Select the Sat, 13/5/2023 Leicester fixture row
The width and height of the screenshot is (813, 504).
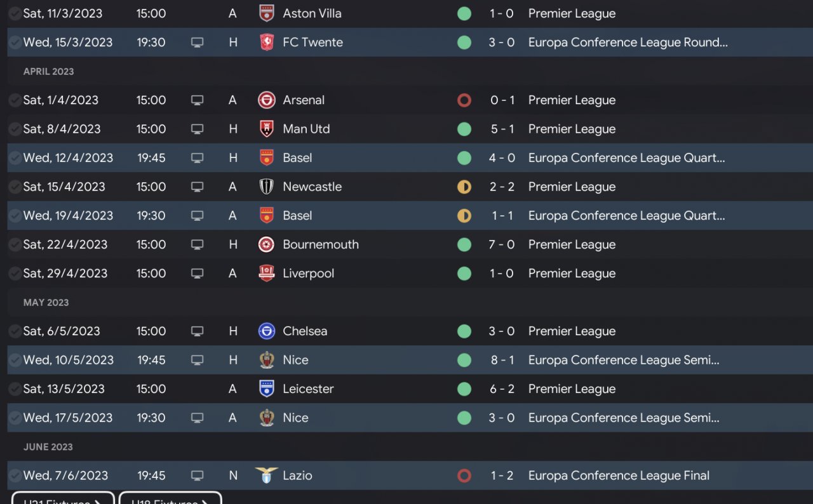[381, 389]
